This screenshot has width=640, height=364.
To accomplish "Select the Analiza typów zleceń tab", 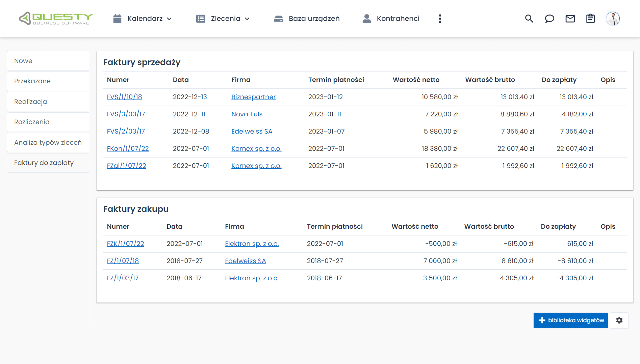I will pyautogui.click(x=48, y=142).
